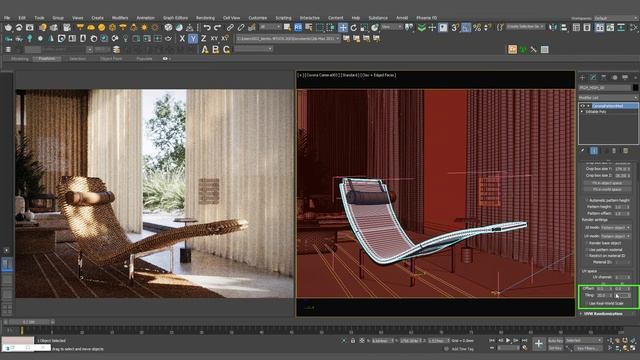Image resolution: width=640 pixels, height=360 pixels.
Task: Activate the Select and Rotate tool
Action: pos(353,27)
